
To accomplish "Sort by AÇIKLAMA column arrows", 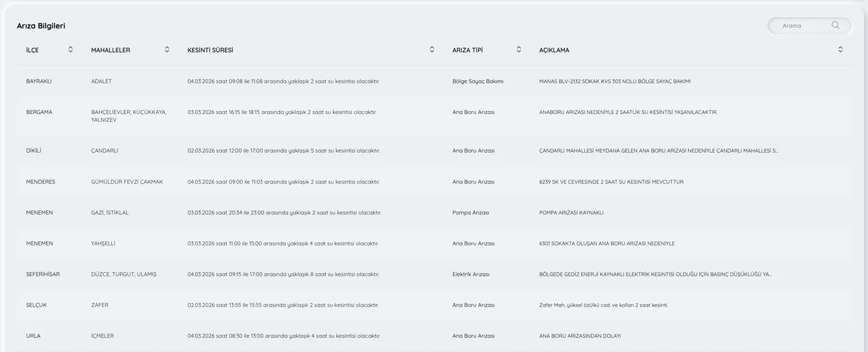I will [x=840, y=50].
